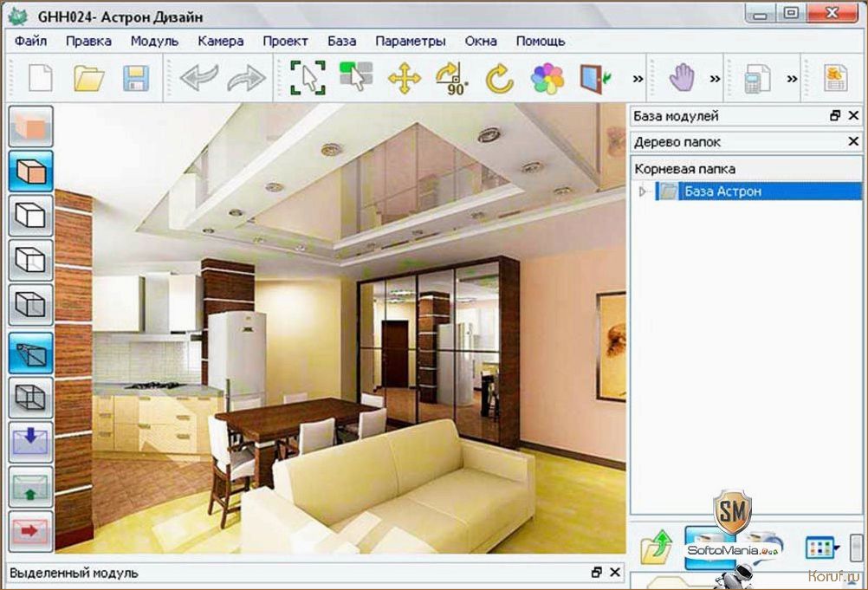Open the Камера menu
Viewport: 868px width, 590px height.
click(220, 41)
